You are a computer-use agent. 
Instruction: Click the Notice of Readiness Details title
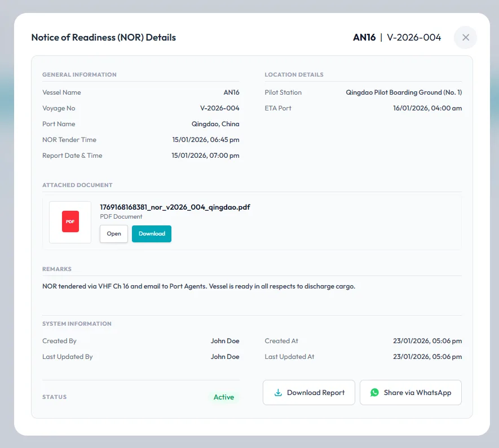pyautogui.click(x=104, y=38)
